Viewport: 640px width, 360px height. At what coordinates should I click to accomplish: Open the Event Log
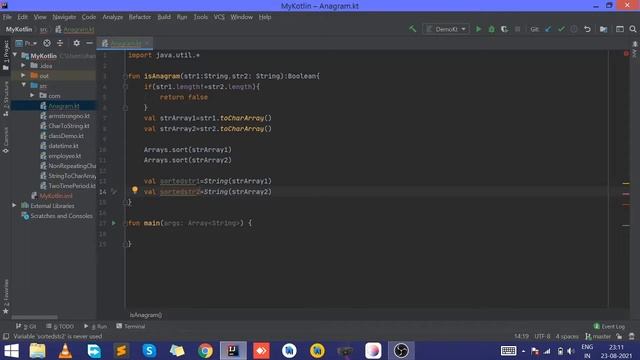point(609,326)
